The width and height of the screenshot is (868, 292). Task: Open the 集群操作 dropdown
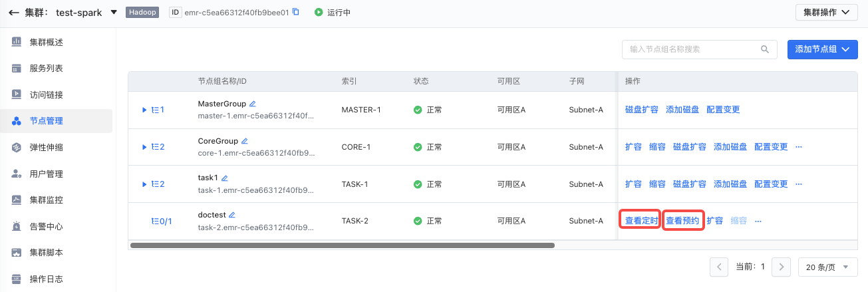(826, 12)
